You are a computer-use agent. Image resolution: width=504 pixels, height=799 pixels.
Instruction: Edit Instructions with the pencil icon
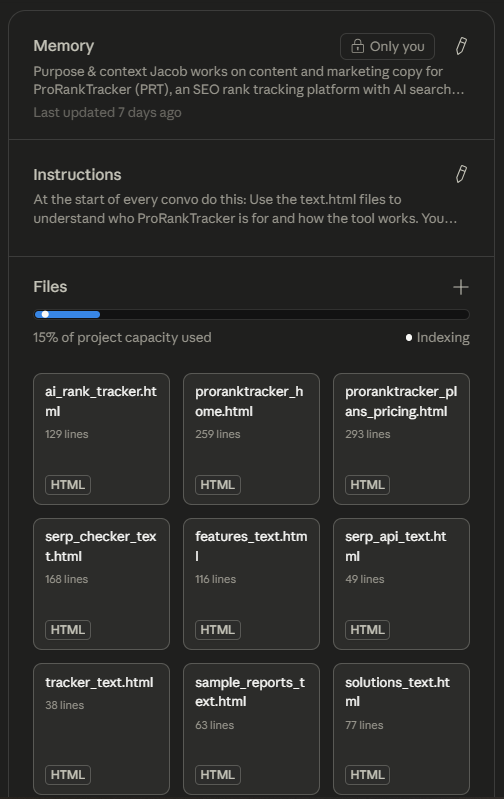[461, 174]
